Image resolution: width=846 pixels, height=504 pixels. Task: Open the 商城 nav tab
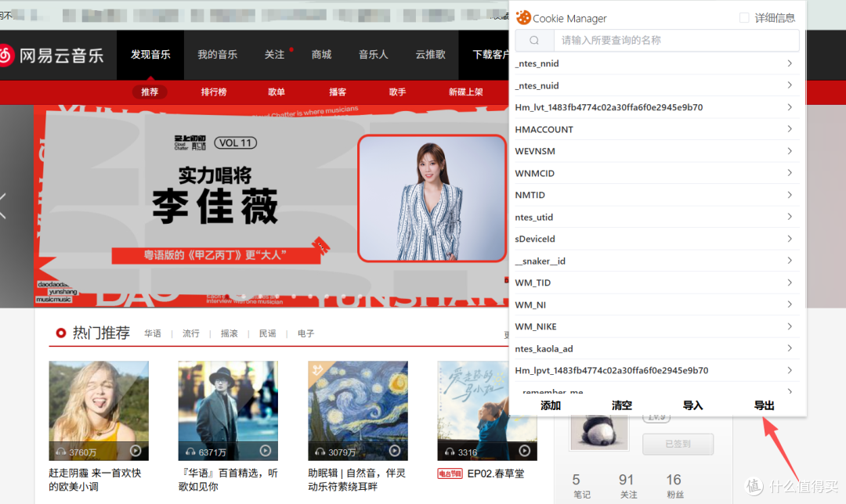(322, 55)
